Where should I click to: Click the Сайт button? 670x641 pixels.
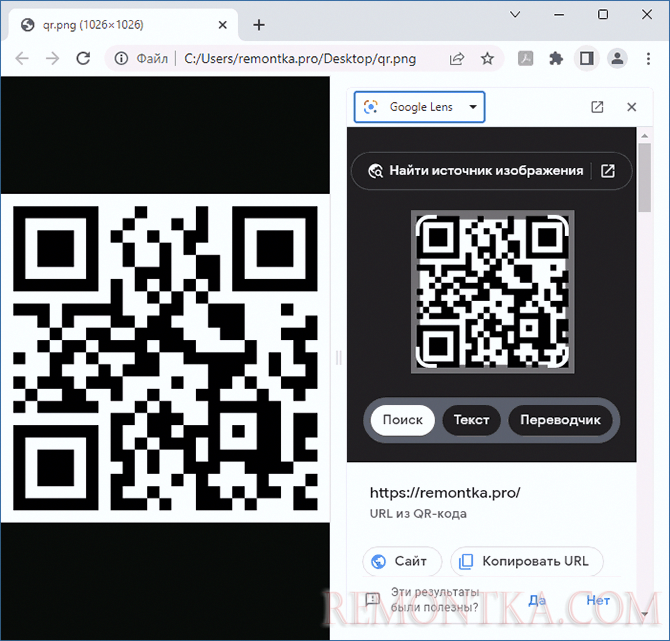coord(402,561)
